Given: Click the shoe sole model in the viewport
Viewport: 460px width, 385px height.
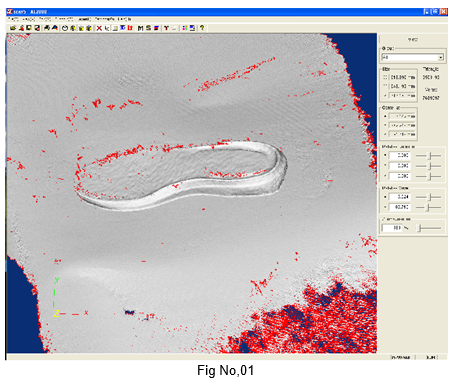Looking at the screenshot, I should click(180, 176).
